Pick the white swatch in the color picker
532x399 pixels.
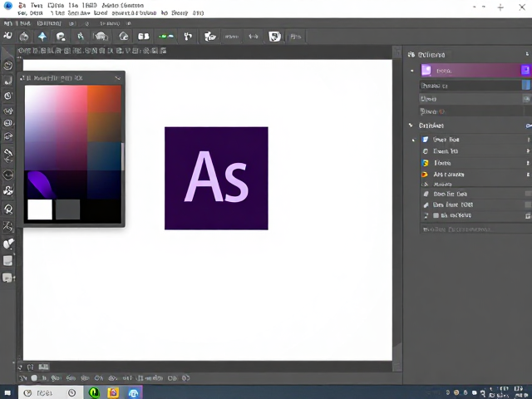click(40, 209)
